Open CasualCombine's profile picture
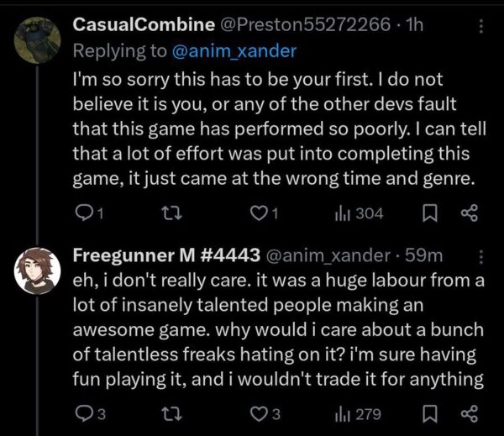The image size is (504, 436). click(38, 32)
